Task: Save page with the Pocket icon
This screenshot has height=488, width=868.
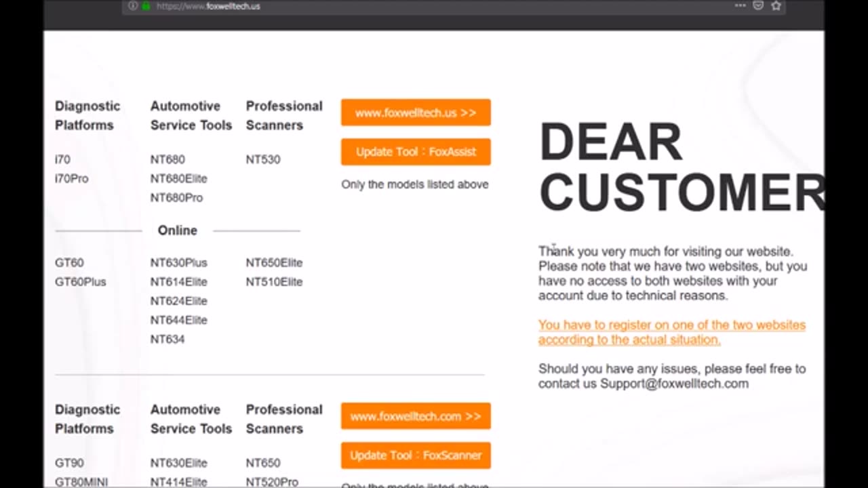Action: [x=758, y=5]
